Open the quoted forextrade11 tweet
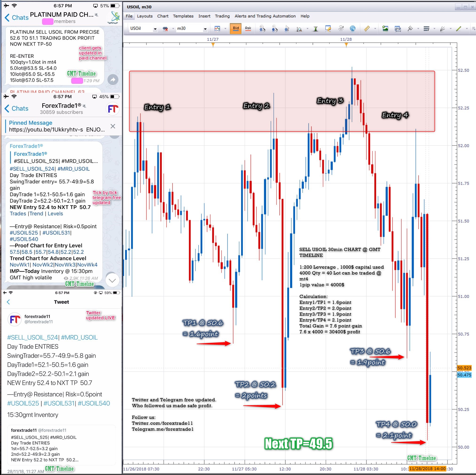476x475 pixels. (x=61, y=445)
